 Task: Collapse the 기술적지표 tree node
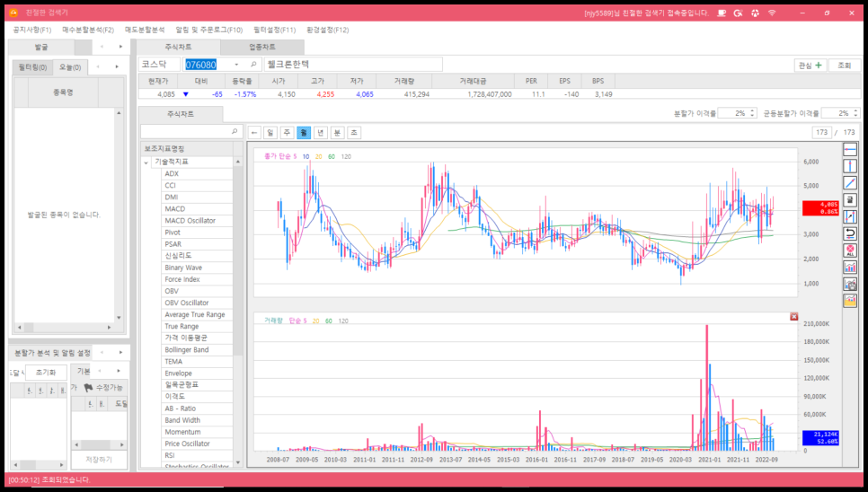point(146,162)
